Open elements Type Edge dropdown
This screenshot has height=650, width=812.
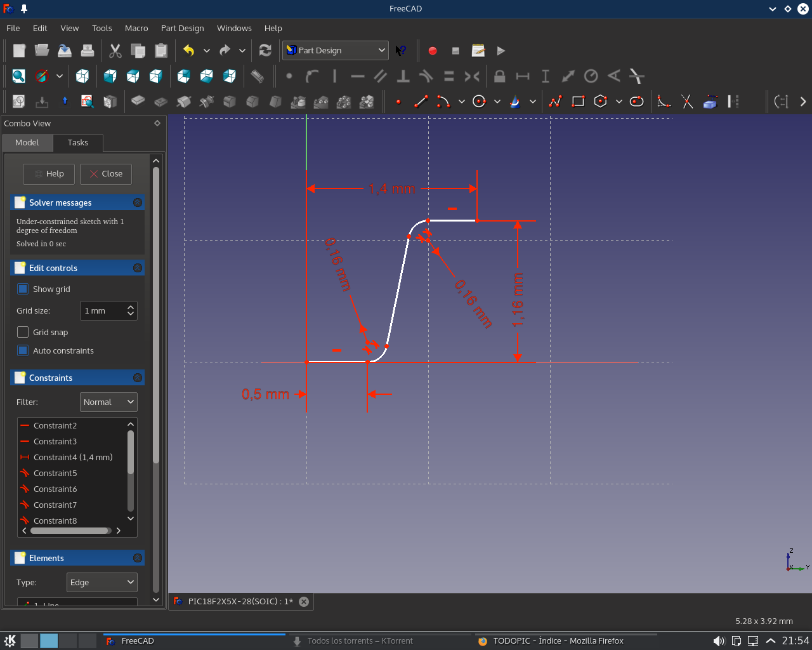[x=102, y=582]
